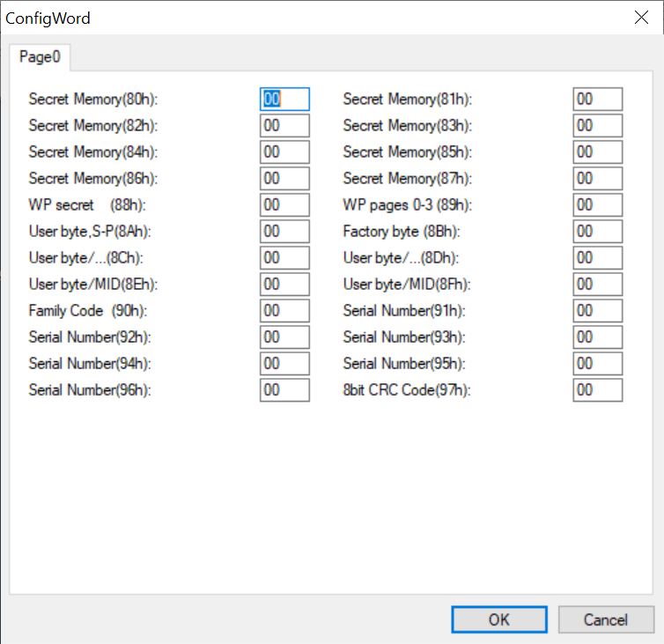Edit the WP pages 0-3 (89h) value
664x644 pixels.
(598, 205)
